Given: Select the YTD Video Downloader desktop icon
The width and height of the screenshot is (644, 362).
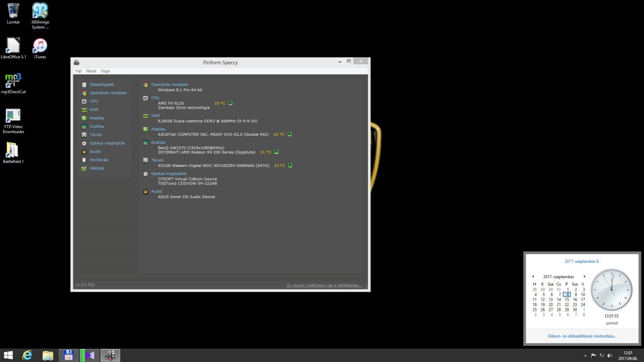Looking at the screenshot, I should tap(14, 121).
